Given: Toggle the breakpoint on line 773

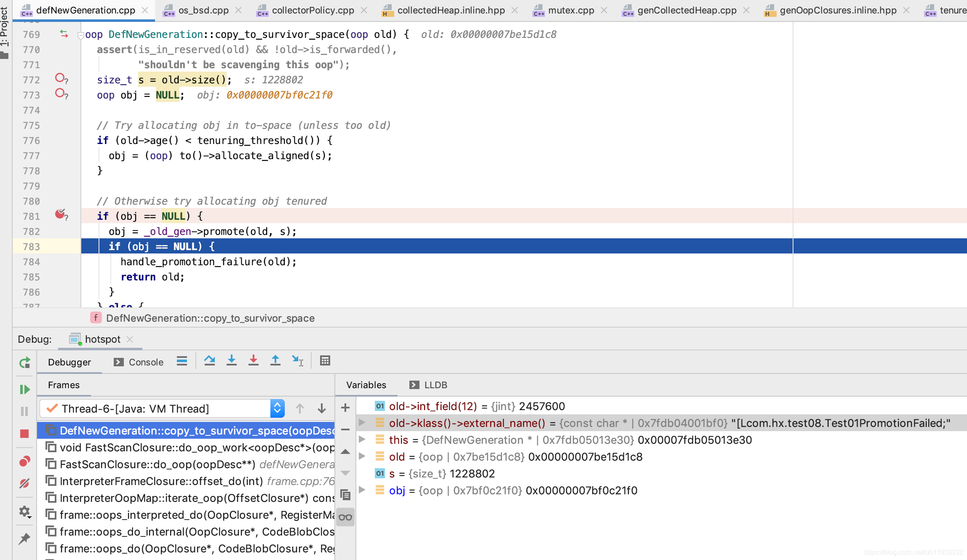Looking at the screenshot, I should (60, 93).
